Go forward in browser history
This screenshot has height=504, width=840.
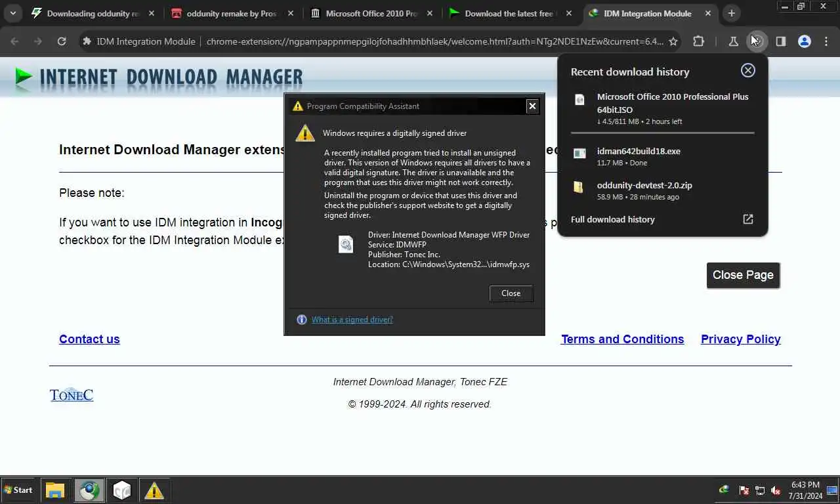[38, 41]
